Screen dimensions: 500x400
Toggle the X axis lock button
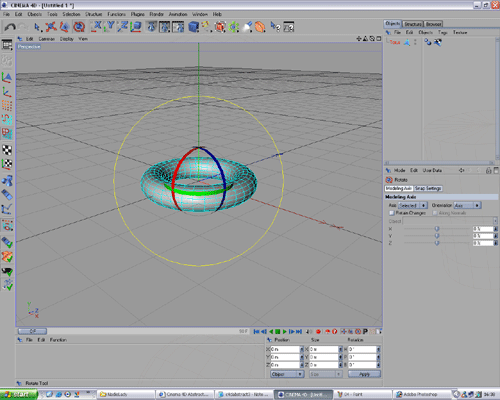click(x=97, y=27)
